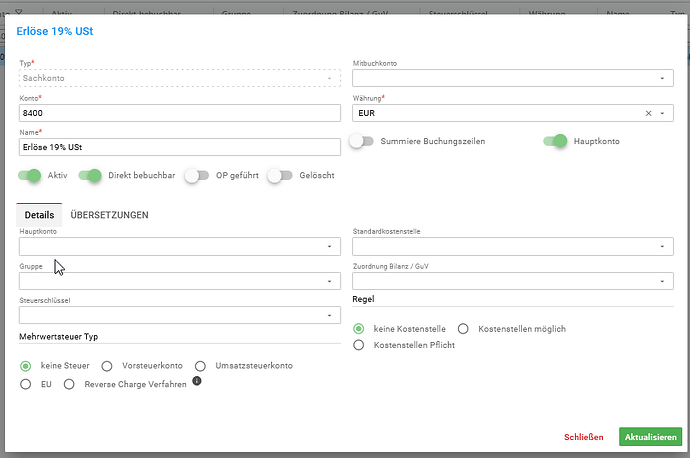Expand the Standardkostenstelle dropdown
690x458 pixels.
513,247
